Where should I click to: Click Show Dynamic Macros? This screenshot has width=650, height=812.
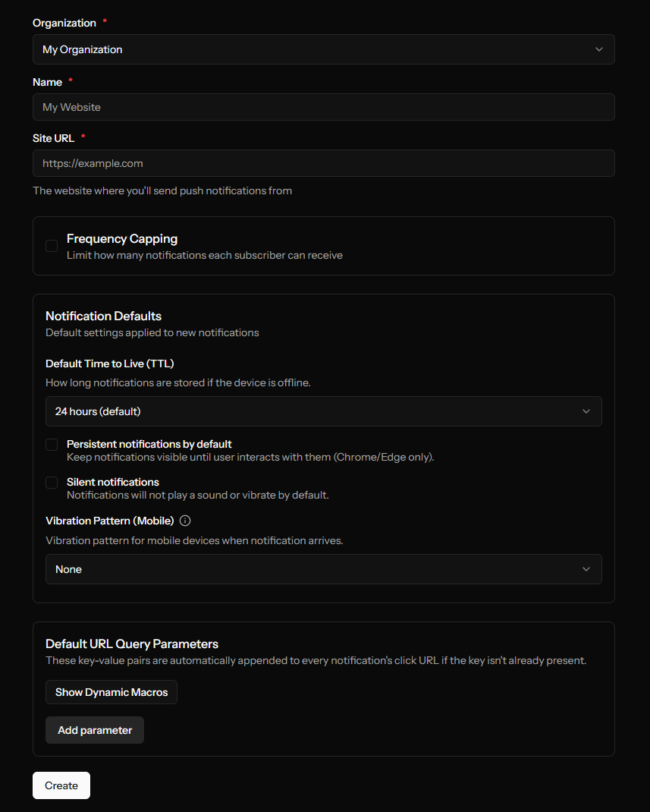[x=111, y=691]
